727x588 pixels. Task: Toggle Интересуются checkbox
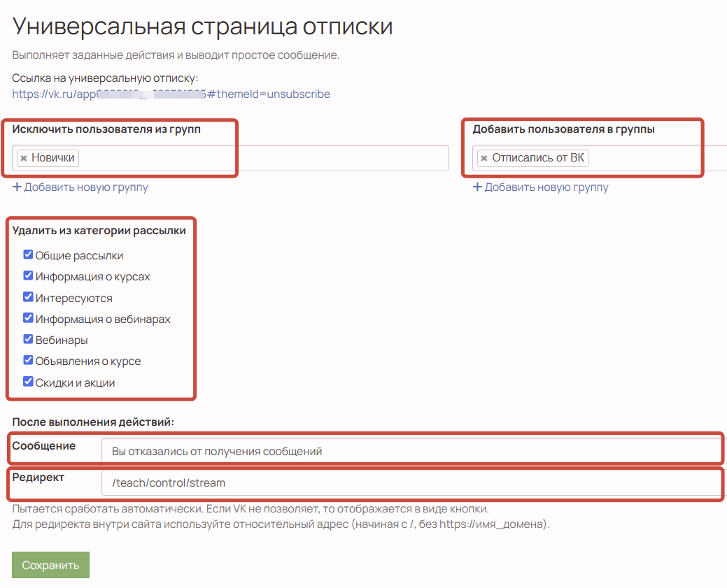[x=28, y=297]
